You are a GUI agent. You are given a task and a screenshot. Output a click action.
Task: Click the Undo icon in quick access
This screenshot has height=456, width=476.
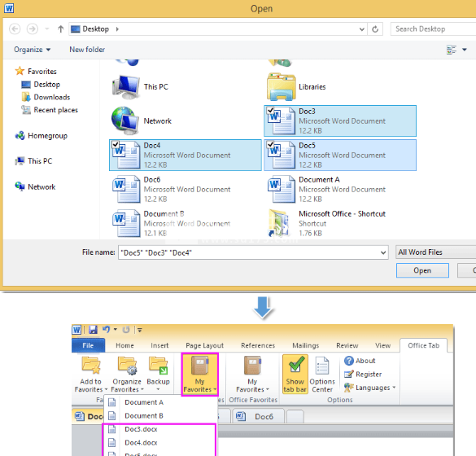[106, 329]
